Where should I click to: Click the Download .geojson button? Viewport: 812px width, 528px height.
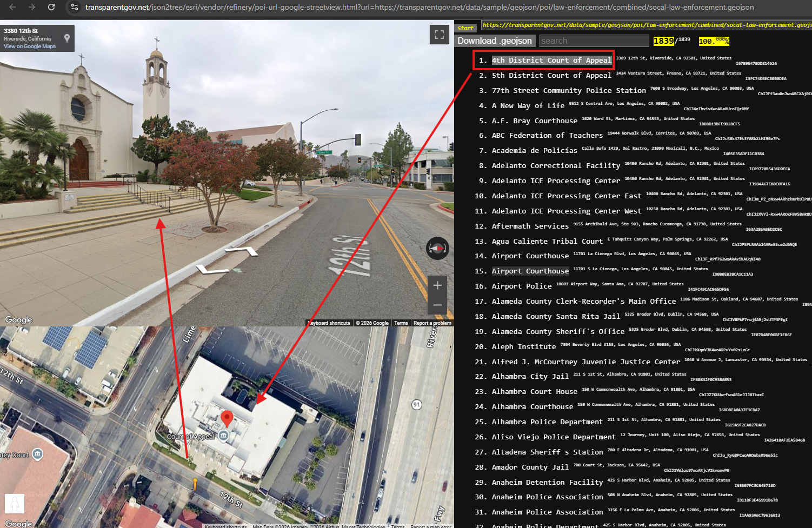point(495,41)
